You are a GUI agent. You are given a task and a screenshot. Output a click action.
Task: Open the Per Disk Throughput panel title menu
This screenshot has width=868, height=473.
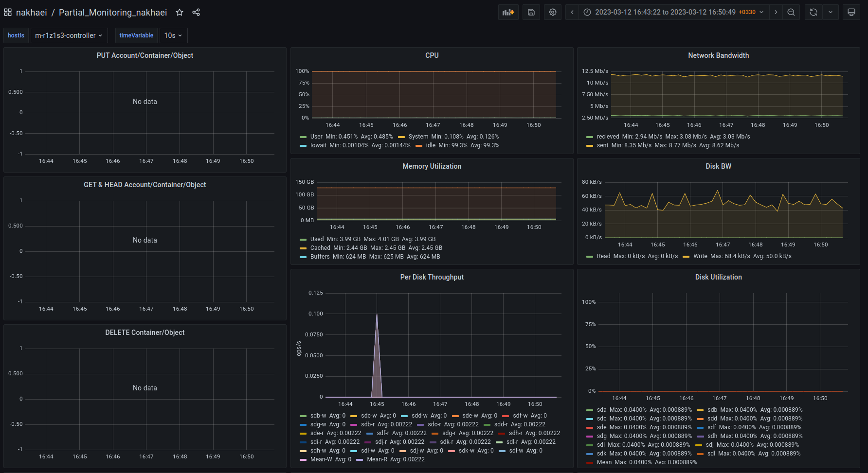pyautogui.click(x=432, y=277)
